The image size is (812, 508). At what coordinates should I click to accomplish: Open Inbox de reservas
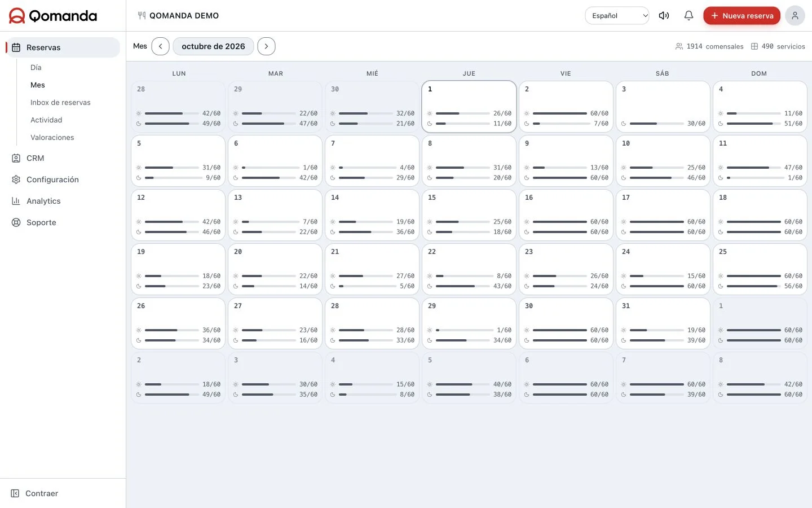coord(60,102)
